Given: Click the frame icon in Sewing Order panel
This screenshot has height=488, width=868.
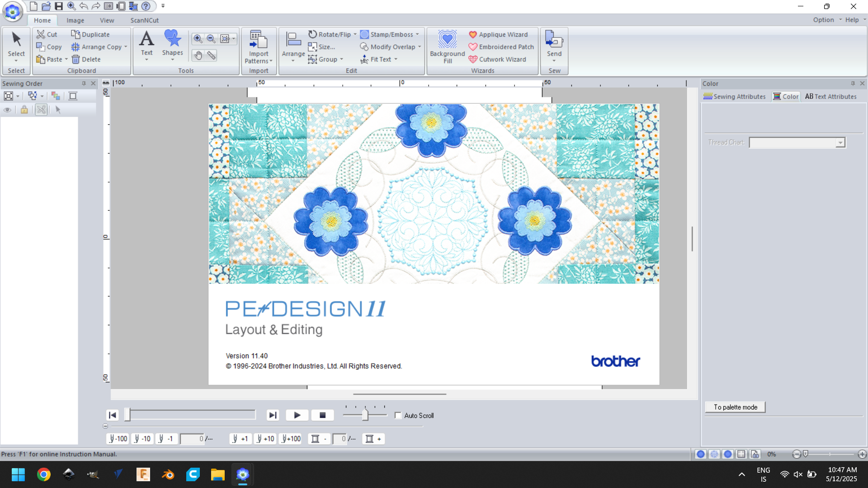Looking at the screenshot, I should (x=73, y=96).
